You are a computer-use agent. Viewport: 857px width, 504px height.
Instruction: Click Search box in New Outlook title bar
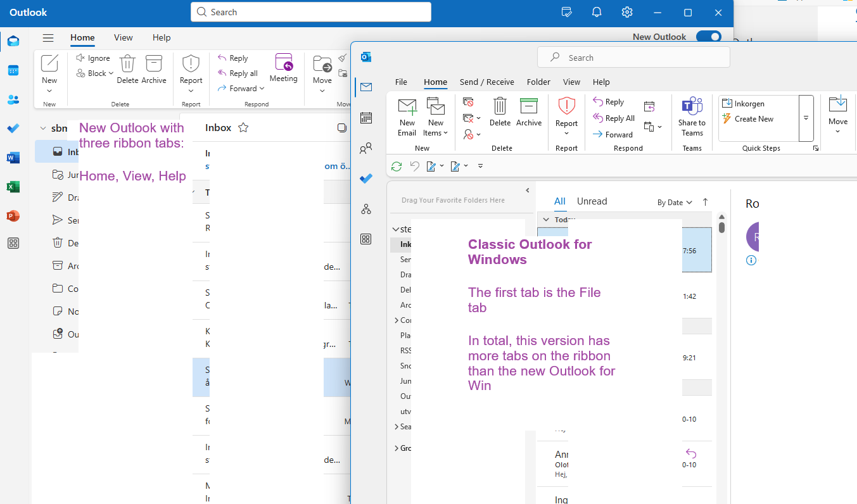[311, 12]
